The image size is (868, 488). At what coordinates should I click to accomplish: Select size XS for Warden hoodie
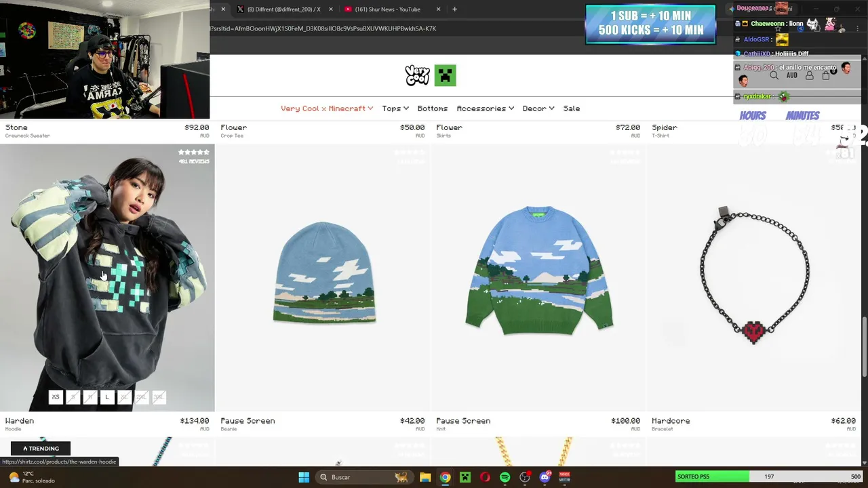[x=56, y=397]
